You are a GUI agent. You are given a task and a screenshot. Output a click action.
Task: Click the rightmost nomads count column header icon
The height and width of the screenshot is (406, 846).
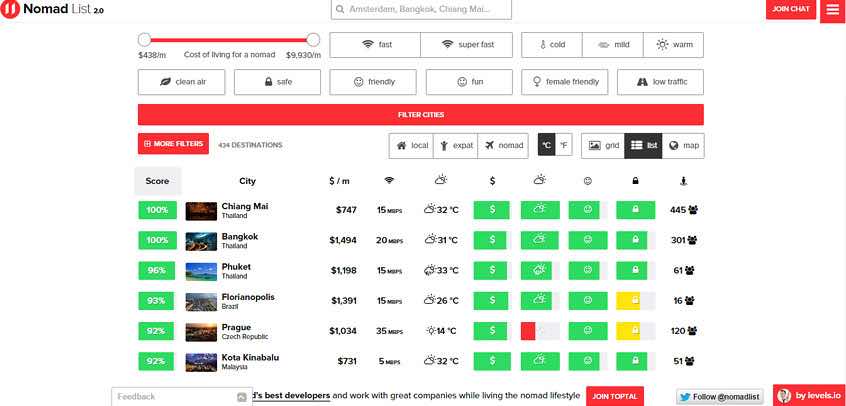tap(683, 181)
